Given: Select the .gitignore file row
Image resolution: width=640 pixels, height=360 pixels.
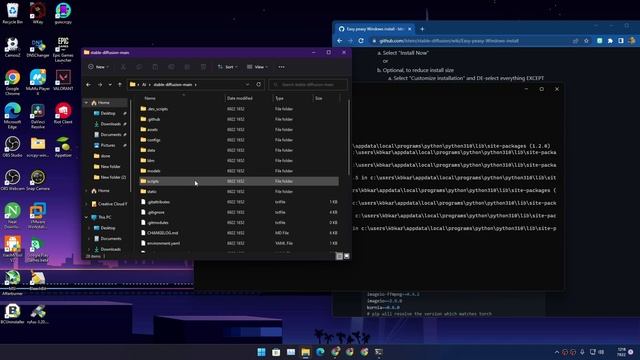Looking at the screenshot, I should click(x=239, y=213).
